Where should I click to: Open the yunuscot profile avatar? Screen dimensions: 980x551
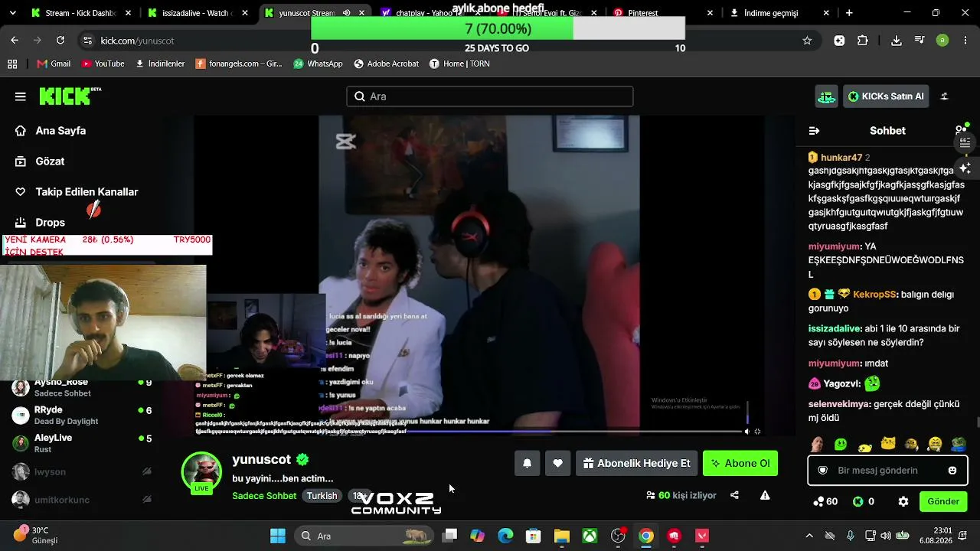click(201, 472)
